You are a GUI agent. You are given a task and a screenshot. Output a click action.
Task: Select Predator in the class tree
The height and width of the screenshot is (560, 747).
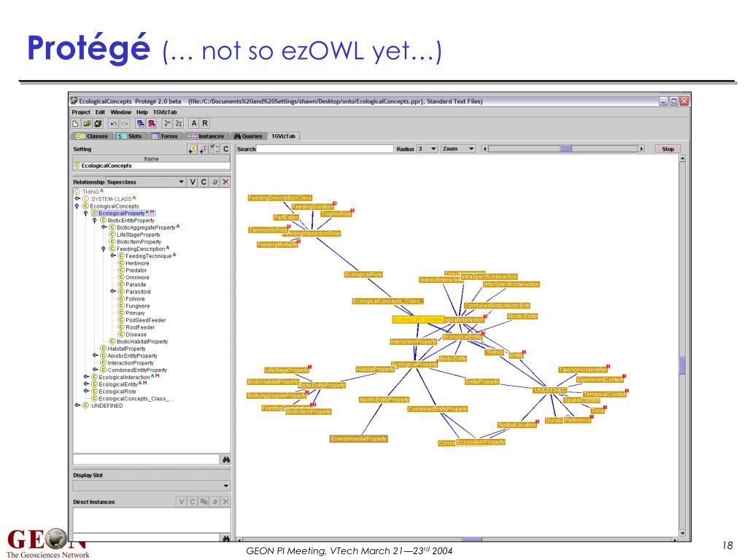(136, 270)
